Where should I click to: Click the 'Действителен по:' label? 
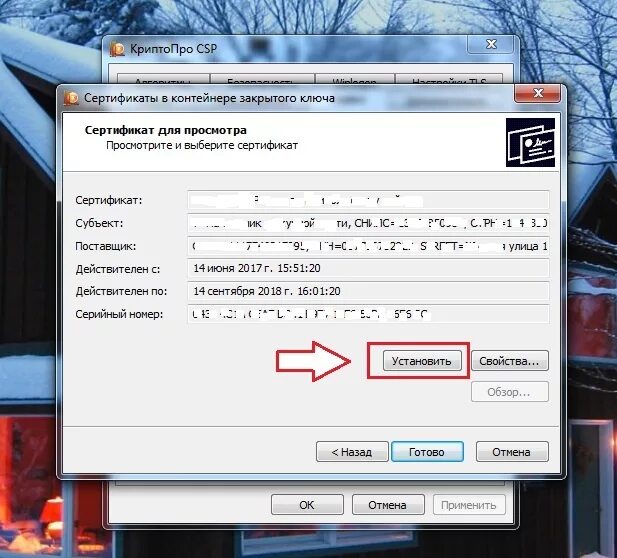click(121, 292)
